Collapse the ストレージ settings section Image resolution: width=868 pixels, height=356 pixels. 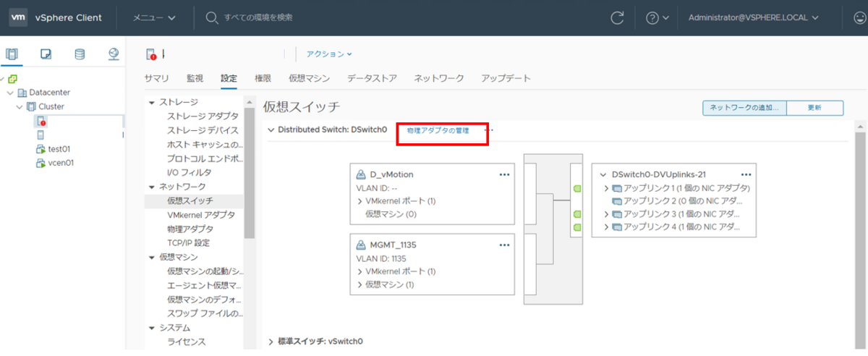click(152, 102)
